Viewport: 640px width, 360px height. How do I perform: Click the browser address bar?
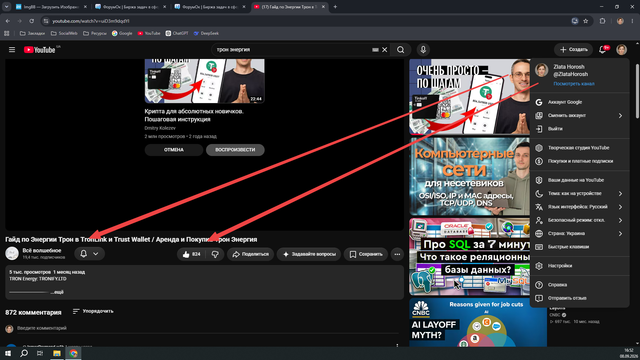coord(306,21)
